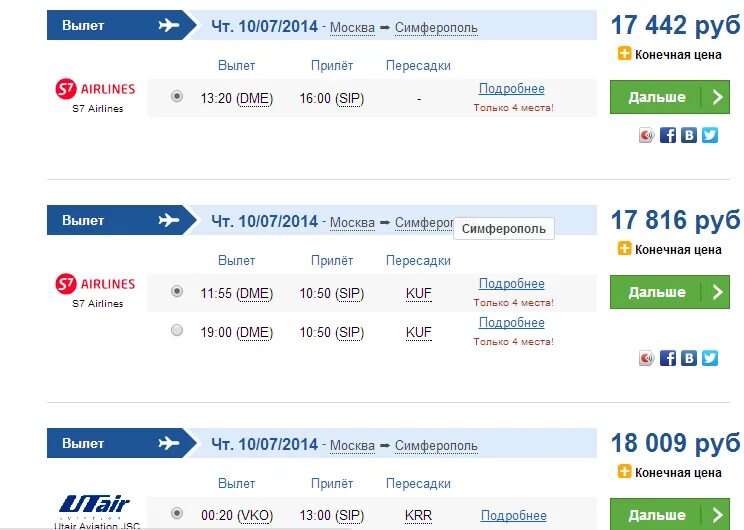Viewport: 744px width, 530px height.
Task: Share first flight on Facebook
Action: tap(668, 135)
